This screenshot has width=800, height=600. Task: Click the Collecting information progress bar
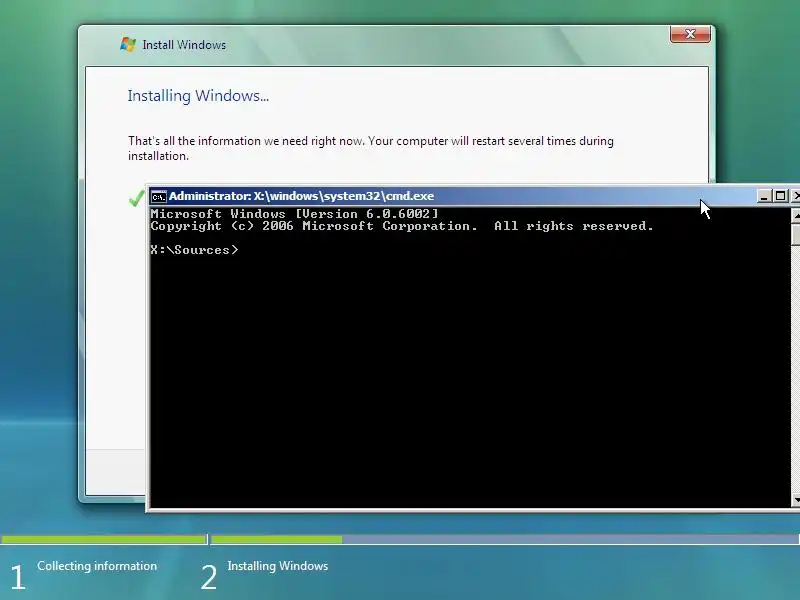pyautogui.click(x=104, y=539)
